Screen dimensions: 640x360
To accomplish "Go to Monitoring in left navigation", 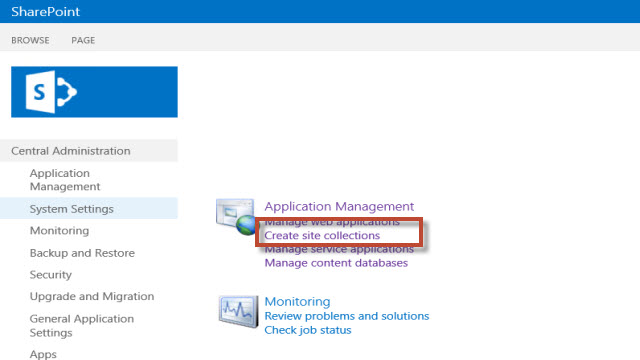I will pyautogui.click(x=59, y=231).
